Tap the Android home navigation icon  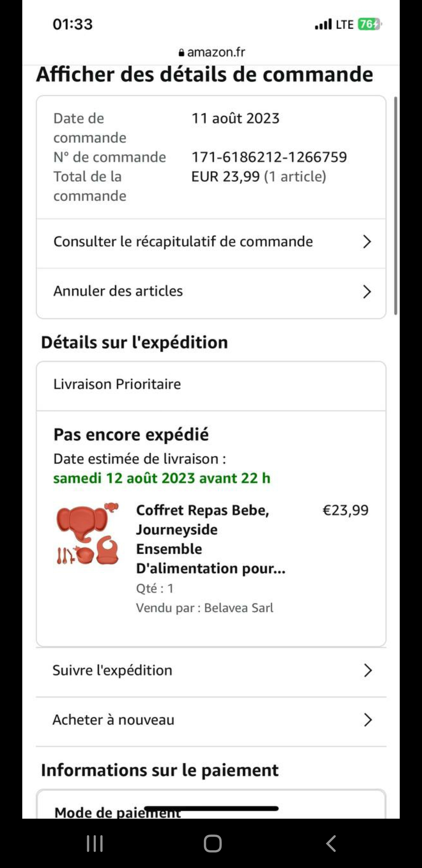tap(212, 843)
